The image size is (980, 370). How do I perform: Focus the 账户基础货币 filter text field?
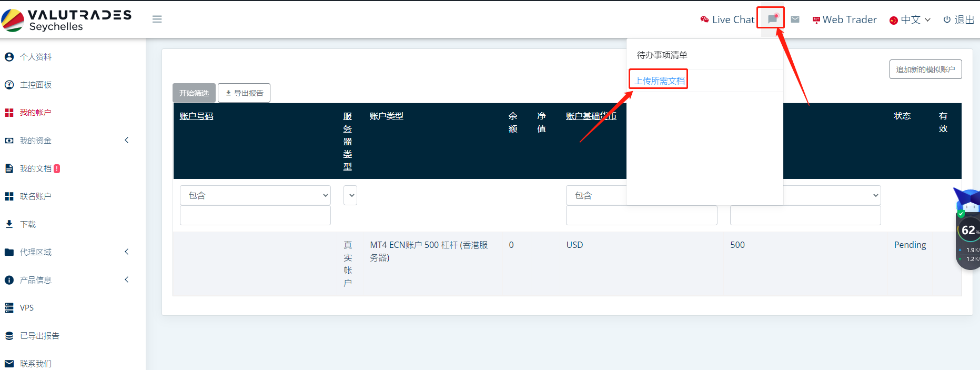click(642, 215)
